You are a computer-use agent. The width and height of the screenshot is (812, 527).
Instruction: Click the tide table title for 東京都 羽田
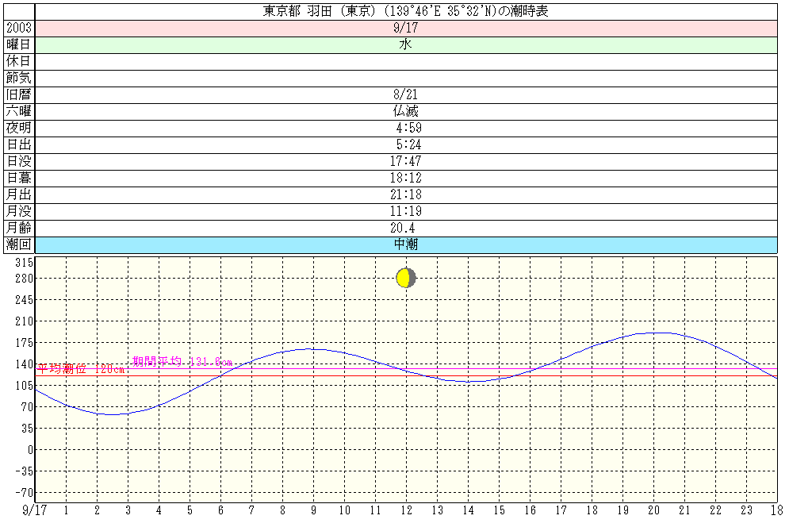pos(406,11)
